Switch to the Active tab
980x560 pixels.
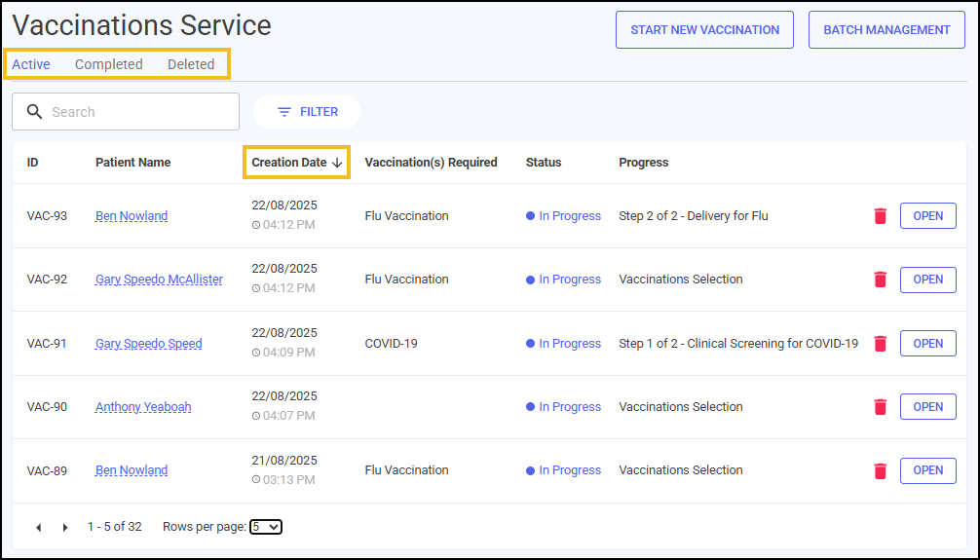point(31,64)
